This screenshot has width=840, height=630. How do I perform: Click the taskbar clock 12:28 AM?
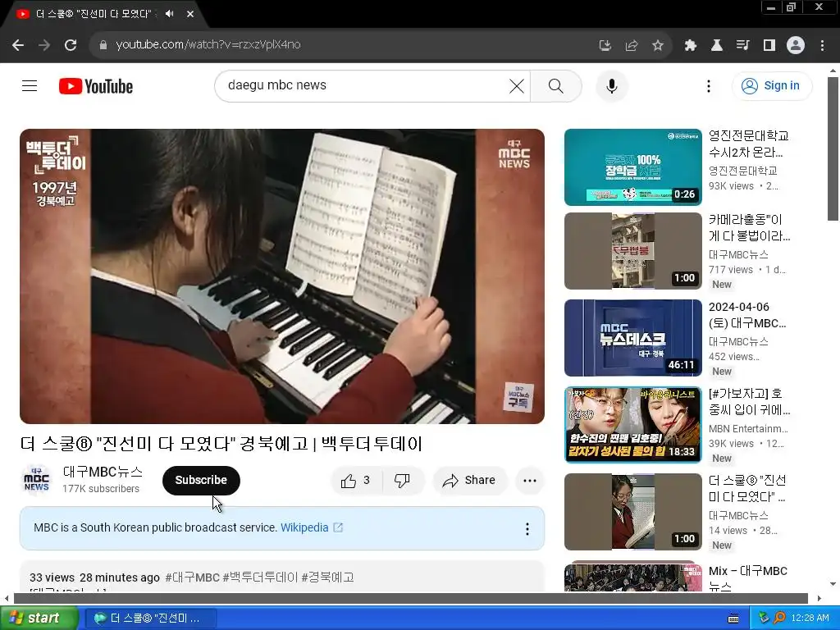(x=810, y=619)
